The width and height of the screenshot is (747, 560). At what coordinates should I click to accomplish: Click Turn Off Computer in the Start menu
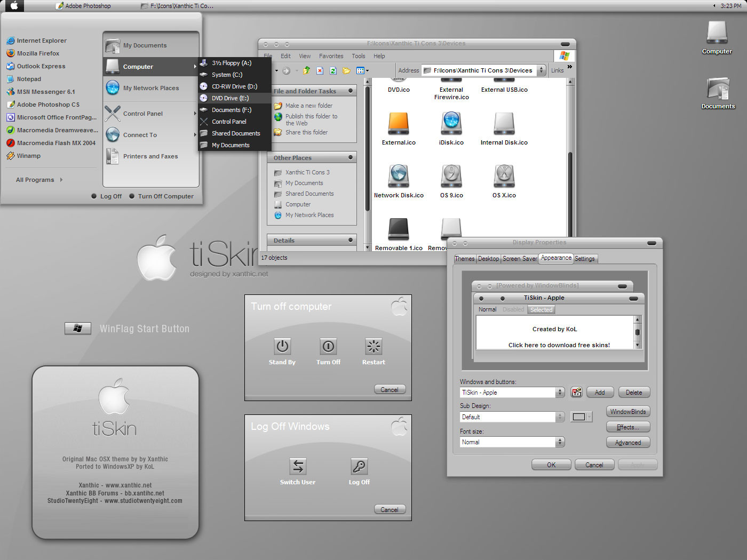pos(162,196)
